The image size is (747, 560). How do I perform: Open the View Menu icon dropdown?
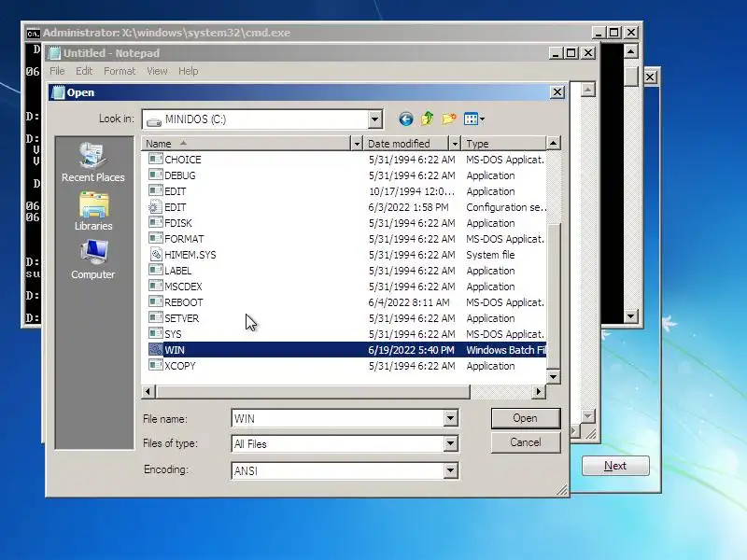point(474,119)
